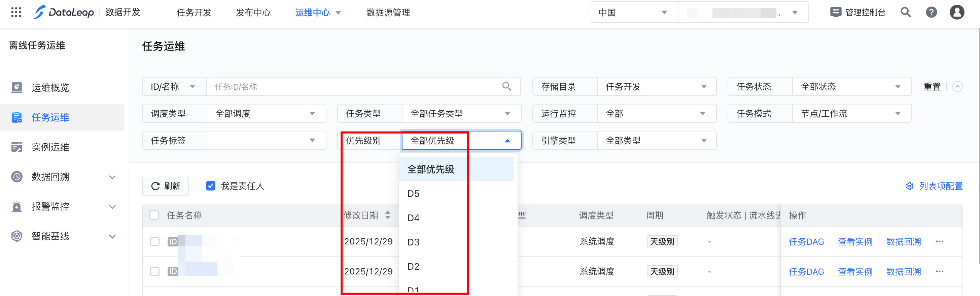Click the search magnifier in top bar

coord(905,12)
